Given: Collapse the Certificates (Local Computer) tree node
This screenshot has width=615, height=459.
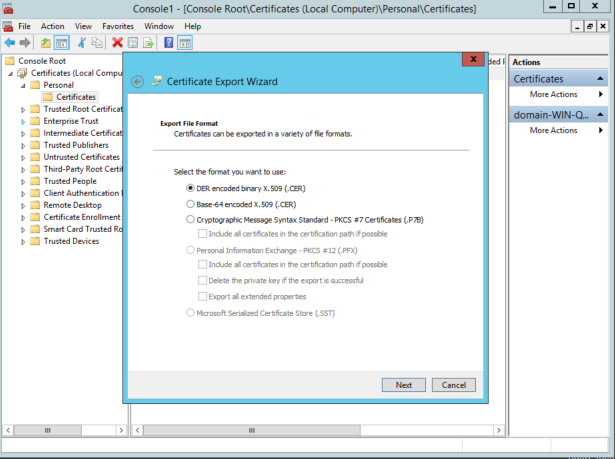Looking at the screenshot, I should pyautogui.click(x=11, y=74).
